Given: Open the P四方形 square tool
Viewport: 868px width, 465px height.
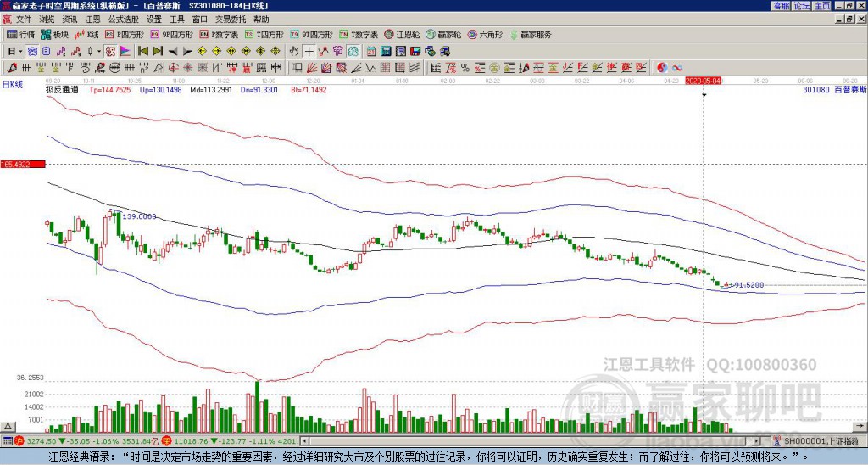Looking at the screenshot, I should (125, 34).
